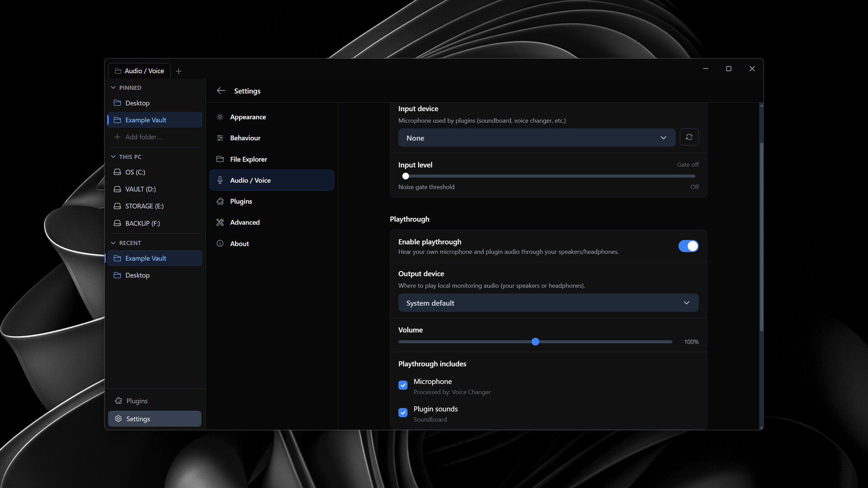
Task: Click the back arrow beside Settings
Action: pyautogui.click(x=221, y=91)
